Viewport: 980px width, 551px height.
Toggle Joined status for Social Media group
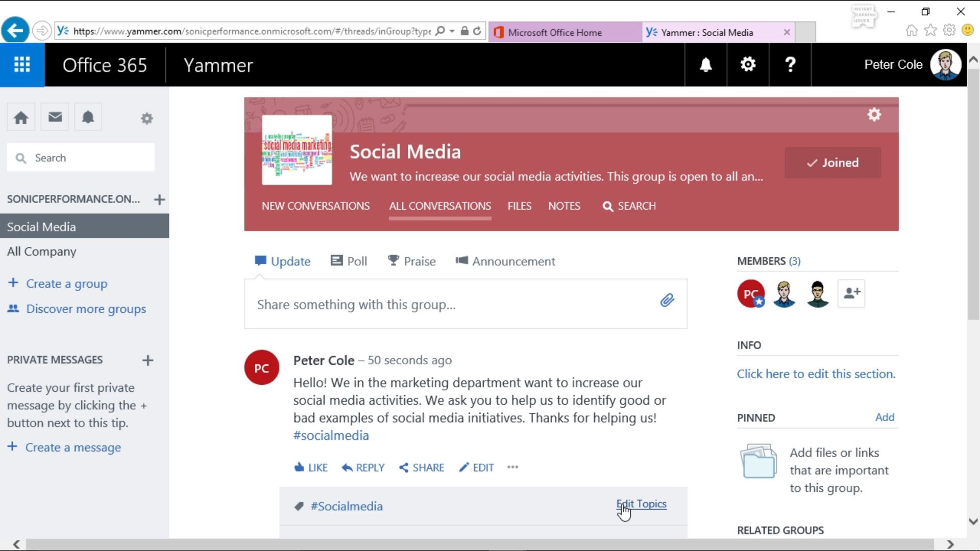(832, 163)
